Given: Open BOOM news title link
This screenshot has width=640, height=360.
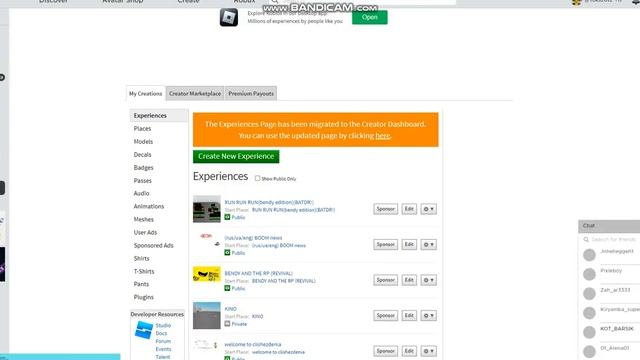Looking at the screenshot, I should pos(253,238).
